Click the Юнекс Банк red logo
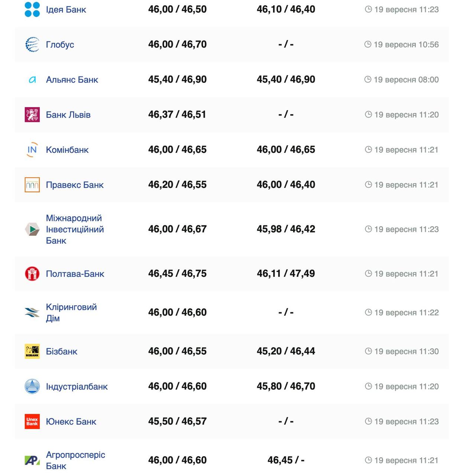The image size is (453, 476). (x=32, y=422)
